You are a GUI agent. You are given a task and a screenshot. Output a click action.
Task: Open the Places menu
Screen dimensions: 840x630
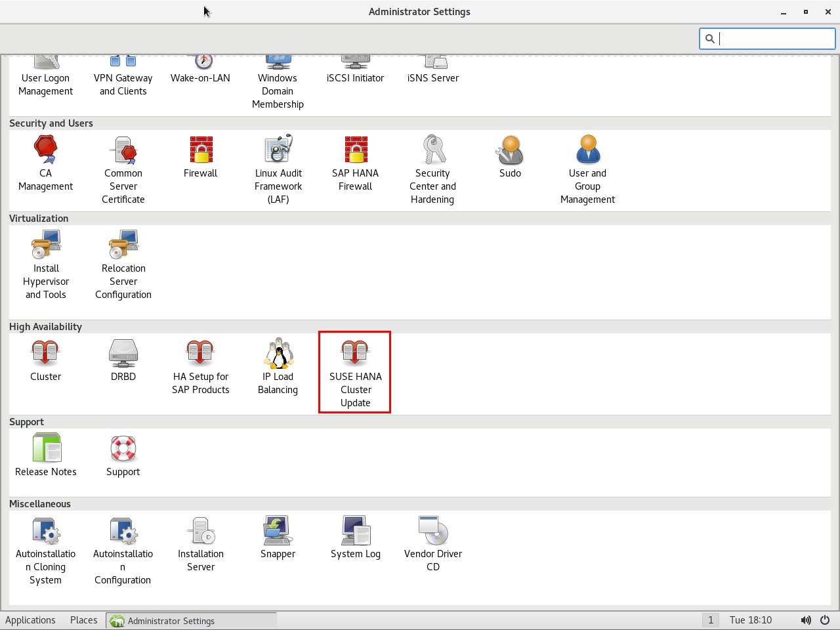coord(83,620)
